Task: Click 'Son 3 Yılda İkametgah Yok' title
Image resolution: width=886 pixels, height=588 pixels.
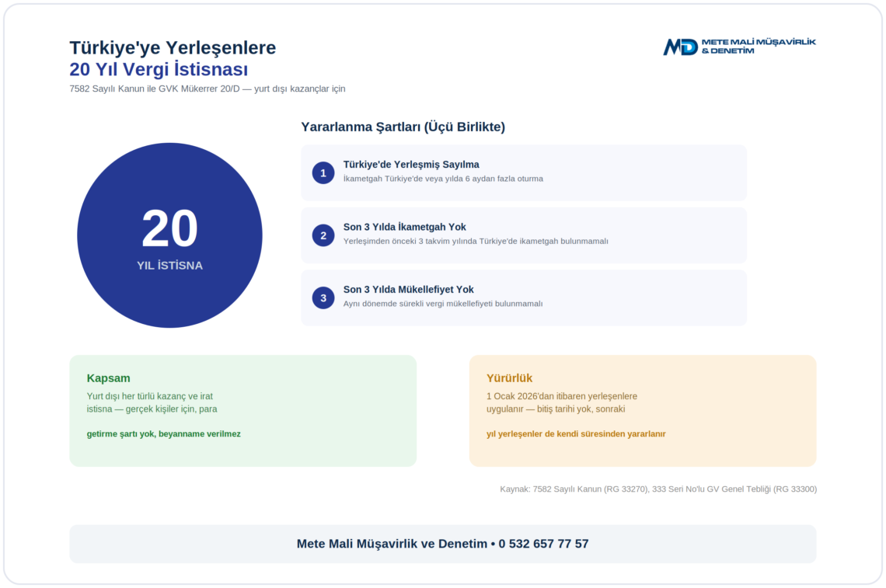Action: tap(405, 227)
